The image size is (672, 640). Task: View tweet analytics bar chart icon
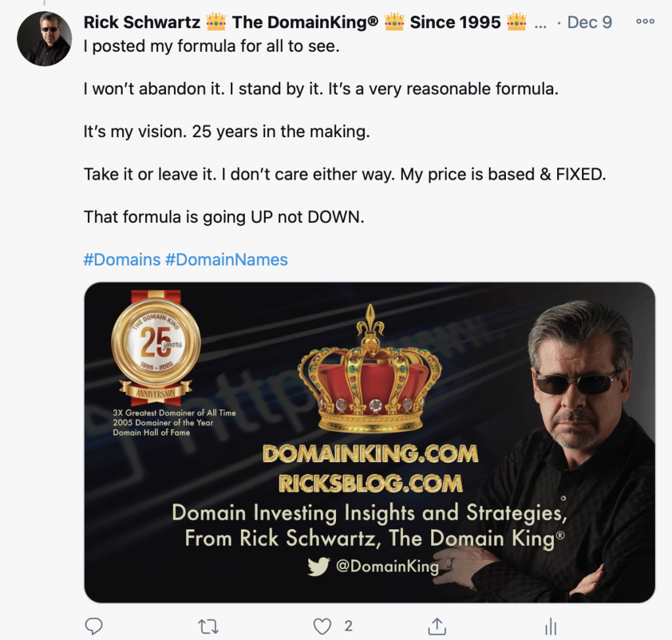coord(551,626)
